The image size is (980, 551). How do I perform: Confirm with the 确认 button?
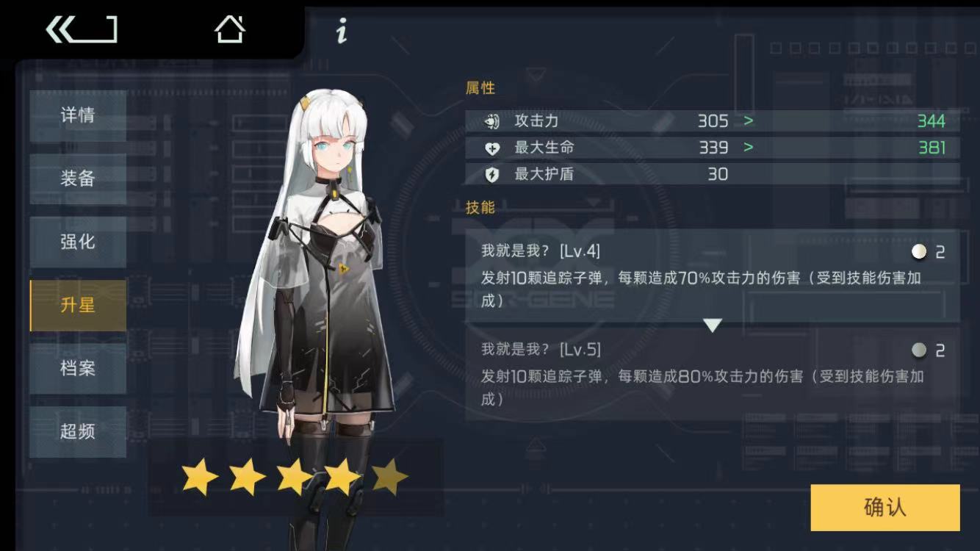click(x=885, y=507)
